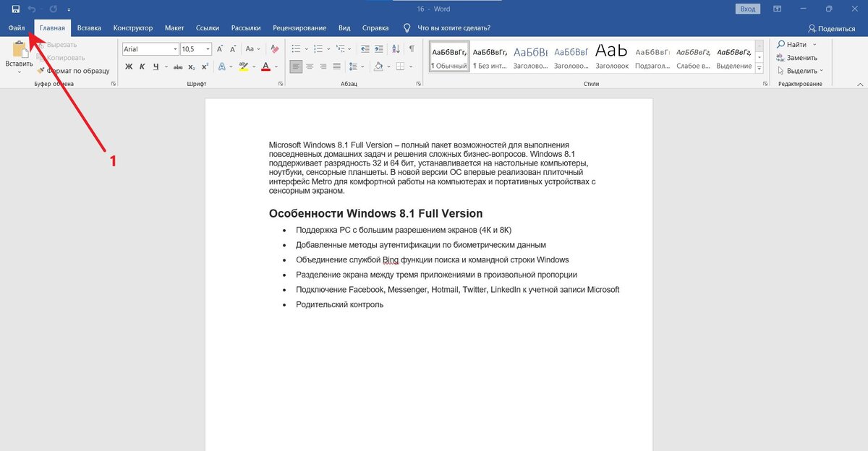Screen dimensions: 868x451
Task: Toggle strikethrough abc formatting
Action: [x=178, y=66]
